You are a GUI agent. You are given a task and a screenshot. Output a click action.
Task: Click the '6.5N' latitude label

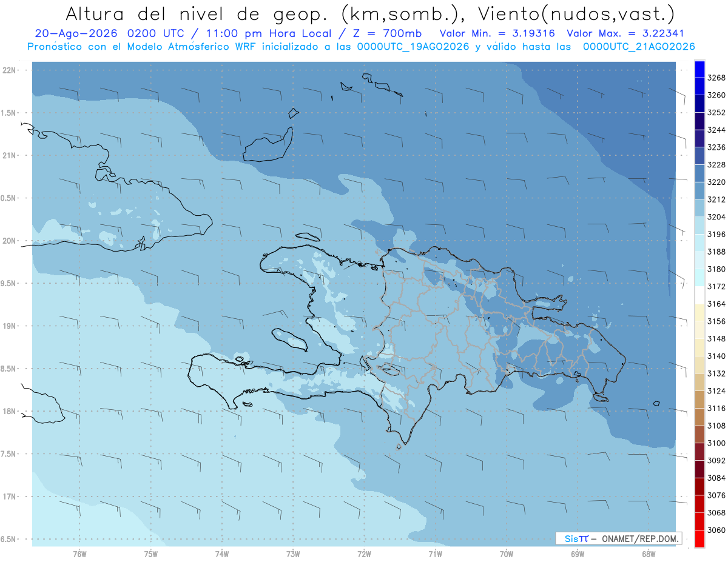[x=8, y=539]
